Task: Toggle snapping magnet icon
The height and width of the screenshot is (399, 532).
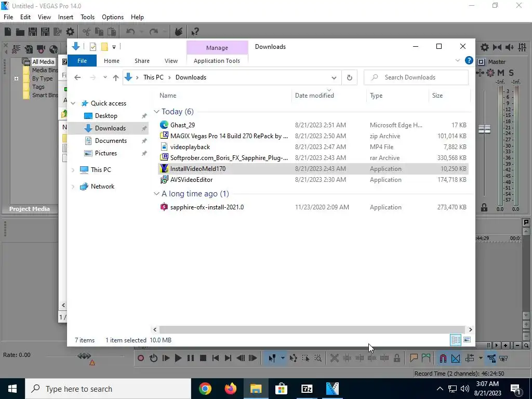Action: pos(443,358)
